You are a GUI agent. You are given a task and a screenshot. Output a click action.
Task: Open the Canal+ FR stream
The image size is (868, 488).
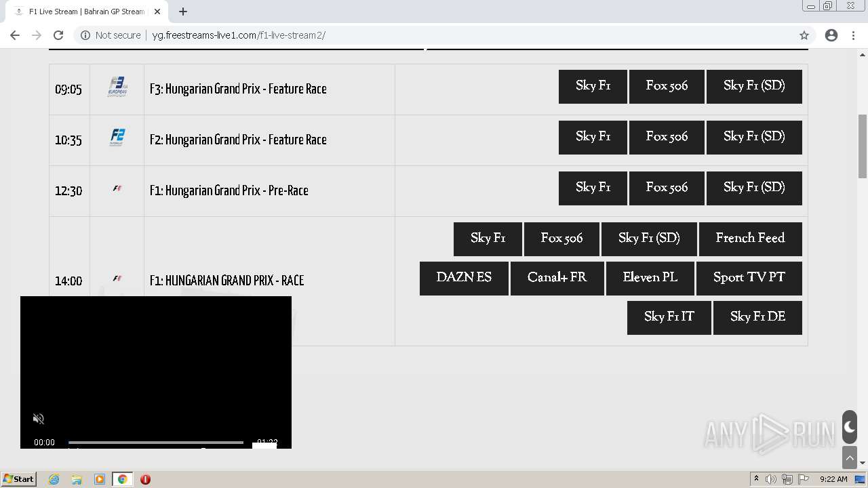(x=557, y=279)
